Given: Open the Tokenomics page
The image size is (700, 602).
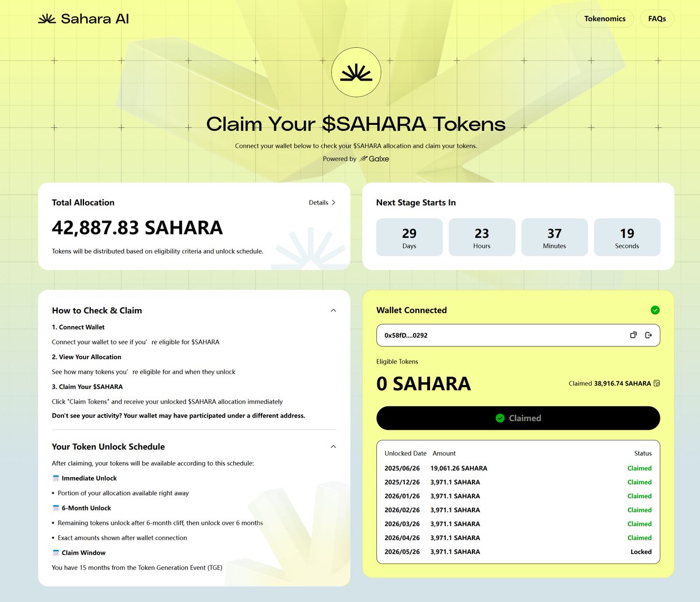Looking at the screenshot, I should point(605,19).
